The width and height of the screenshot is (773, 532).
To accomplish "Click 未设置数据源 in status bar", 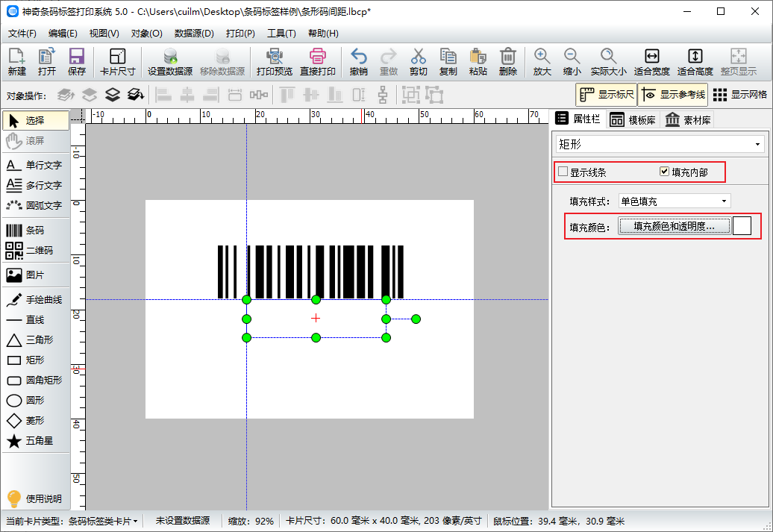I will 183,521.
